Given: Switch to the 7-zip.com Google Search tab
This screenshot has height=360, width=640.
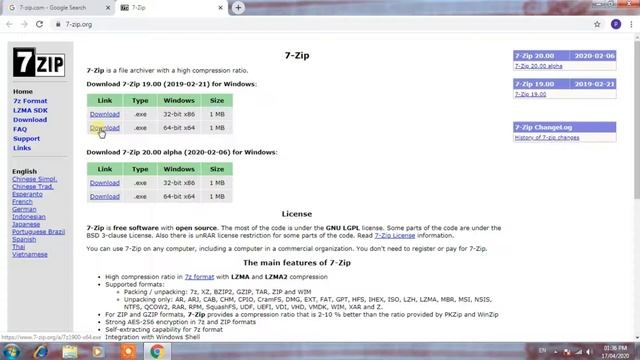Looking at the screenshot, I should 60,8.
